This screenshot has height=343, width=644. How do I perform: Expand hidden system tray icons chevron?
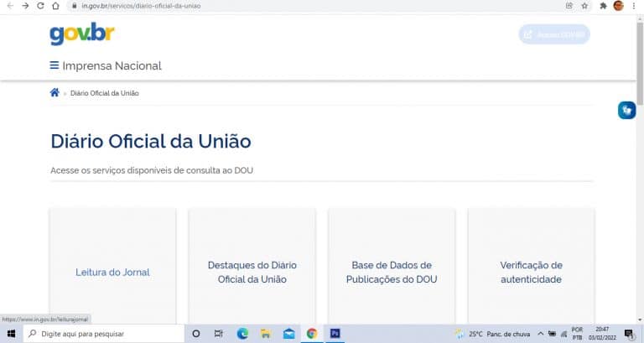(x=541, y=334)
